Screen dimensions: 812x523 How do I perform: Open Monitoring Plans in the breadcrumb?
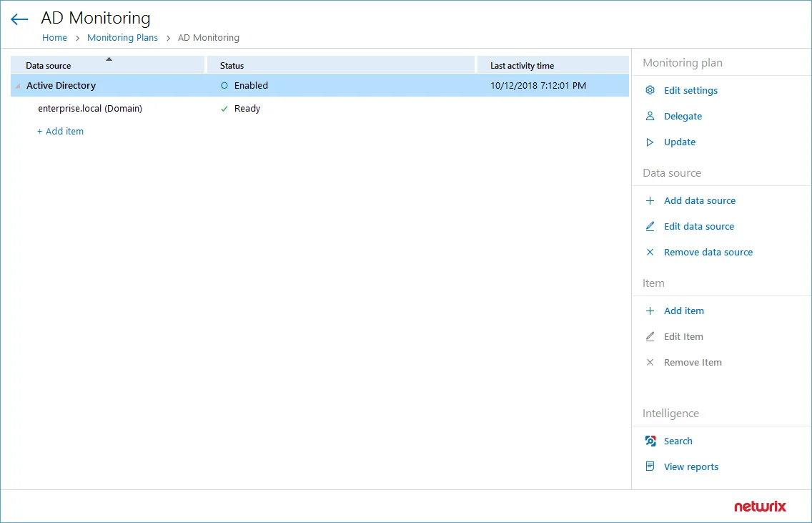tap(122, 38)
